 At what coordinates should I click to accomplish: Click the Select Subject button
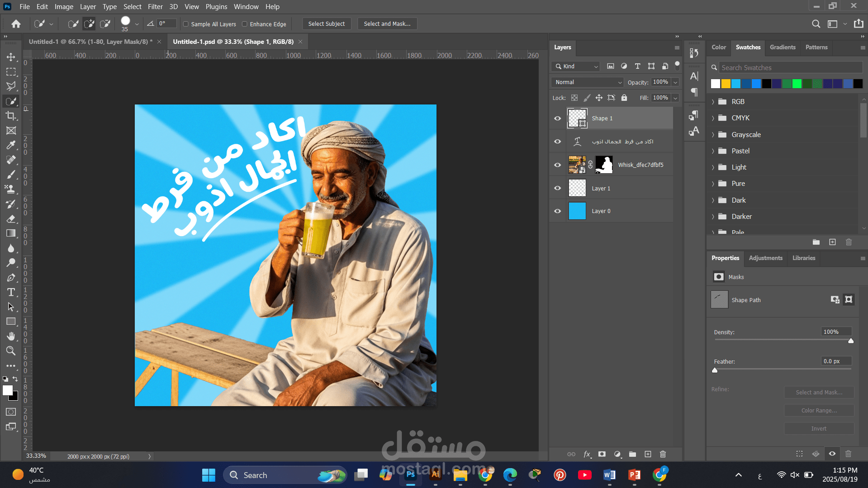326,24
